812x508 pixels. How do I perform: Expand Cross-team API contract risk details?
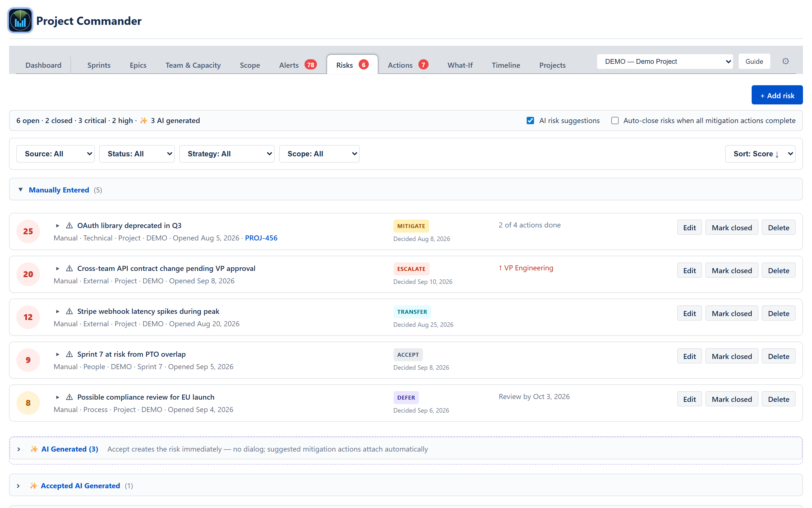pyautogui.click(x=58, y=269)
